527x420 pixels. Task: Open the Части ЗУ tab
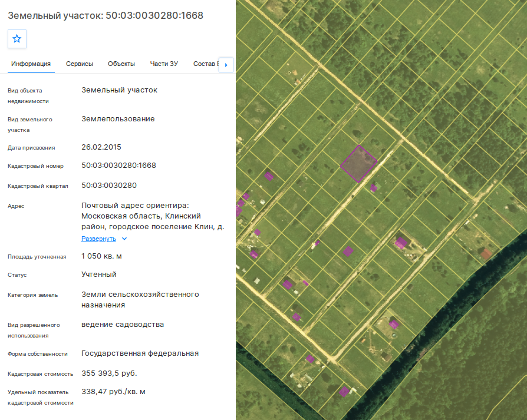point(164,64)
